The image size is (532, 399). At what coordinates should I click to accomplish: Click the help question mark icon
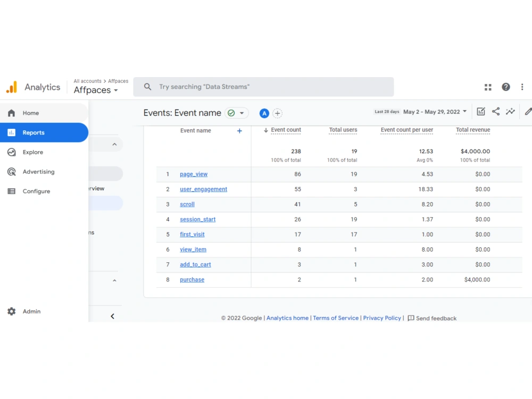(x=505, y=87)
